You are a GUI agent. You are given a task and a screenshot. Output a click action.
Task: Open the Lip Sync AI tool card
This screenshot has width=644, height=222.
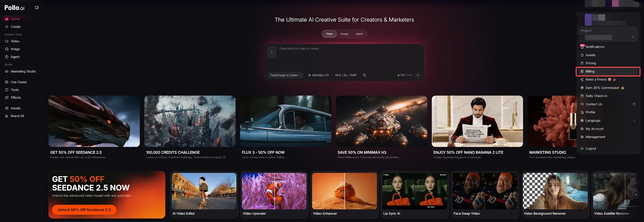415,195
